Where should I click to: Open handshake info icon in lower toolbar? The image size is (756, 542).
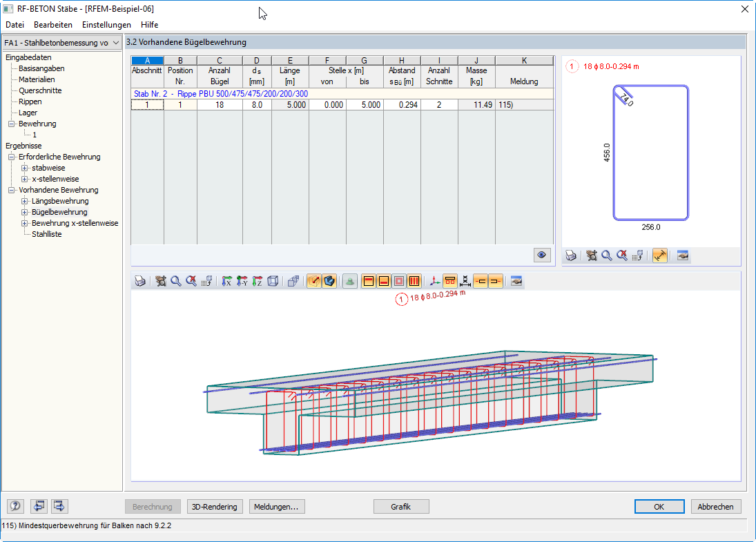tap(516, 281)
